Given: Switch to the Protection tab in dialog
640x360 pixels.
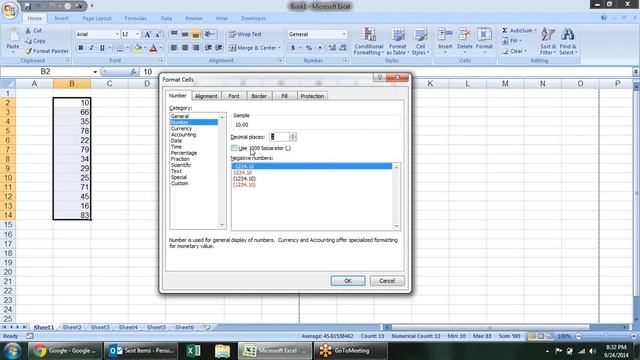Looking at the screenshot, I should 312,96.
